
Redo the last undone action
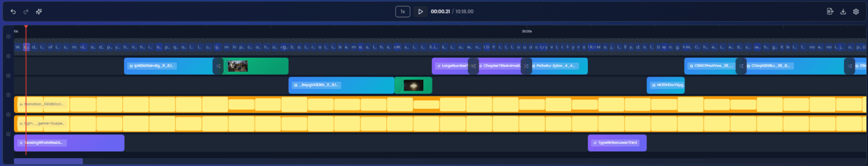tap(26, 12)
